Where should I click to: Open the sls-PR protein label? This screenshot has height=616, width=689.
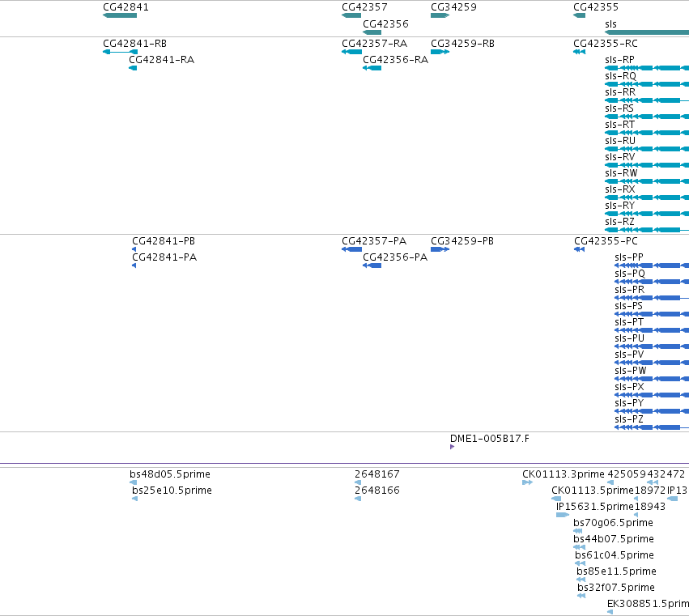630,290
